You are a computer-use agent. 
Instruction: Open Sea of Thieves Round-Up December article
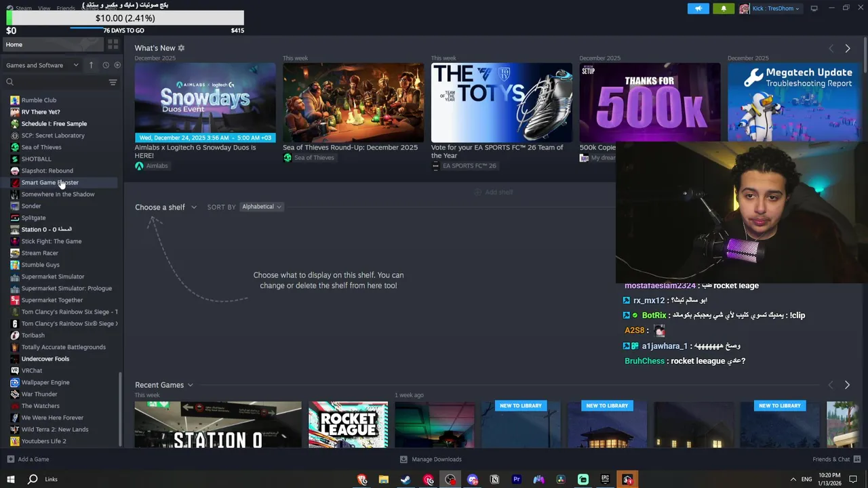[350, 147]
